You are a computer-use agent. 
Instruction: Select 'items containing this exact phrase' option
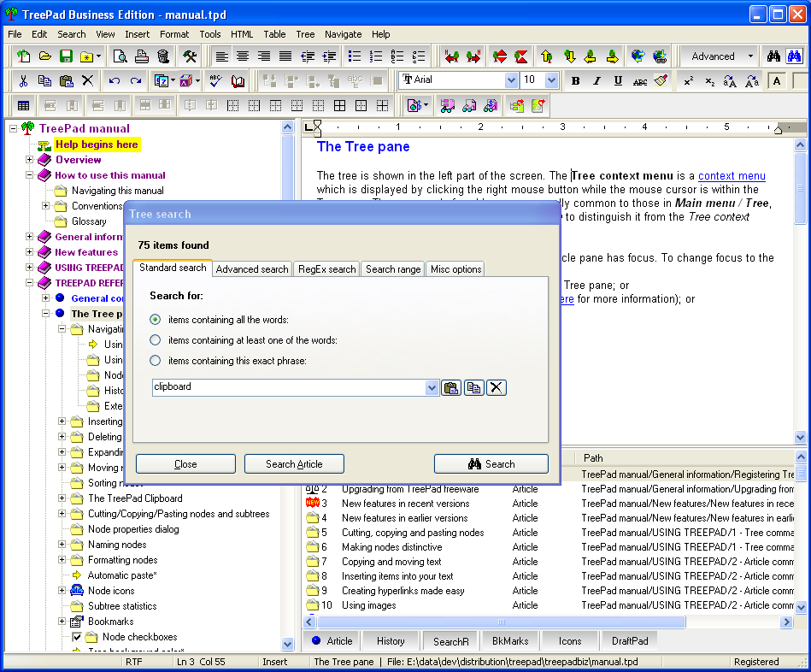(156, 361)
